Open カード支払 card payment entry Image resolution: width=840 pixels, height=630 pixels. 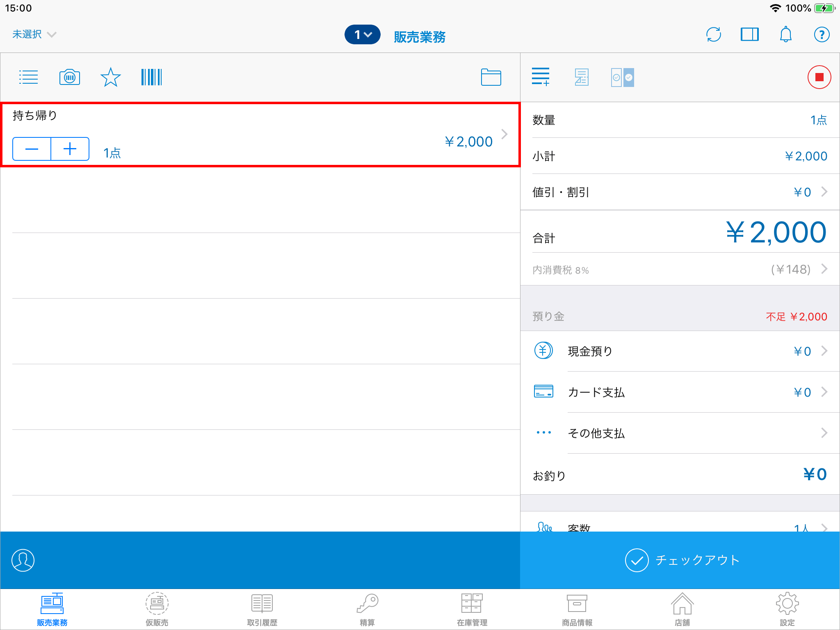pyautogui.click(x=680, y=392)
